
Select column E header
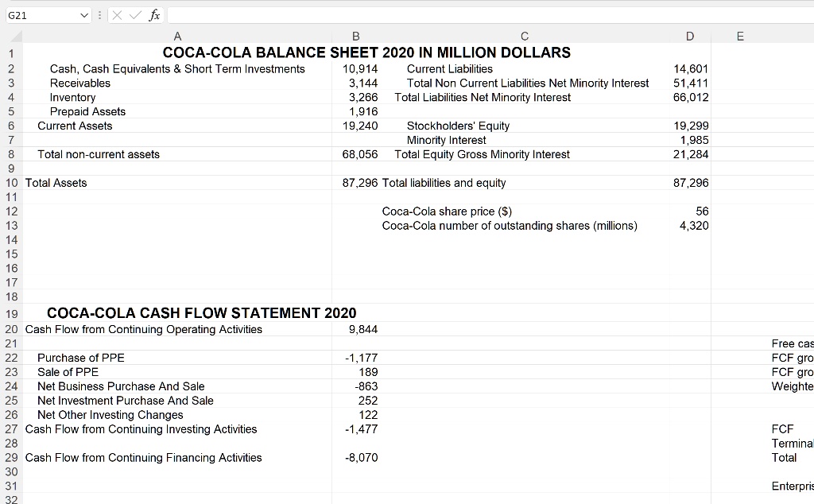click(739, 35)
